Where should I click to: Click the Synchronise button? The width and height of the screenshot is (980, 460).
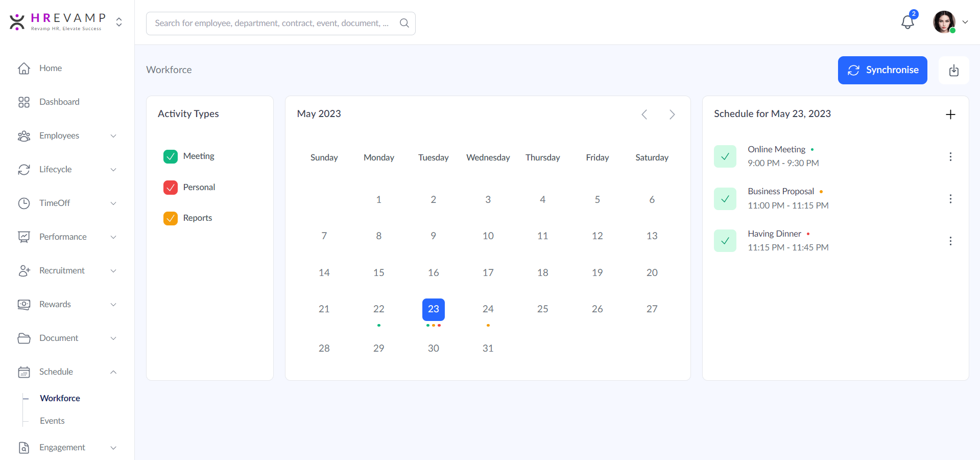tap(882, 70)
